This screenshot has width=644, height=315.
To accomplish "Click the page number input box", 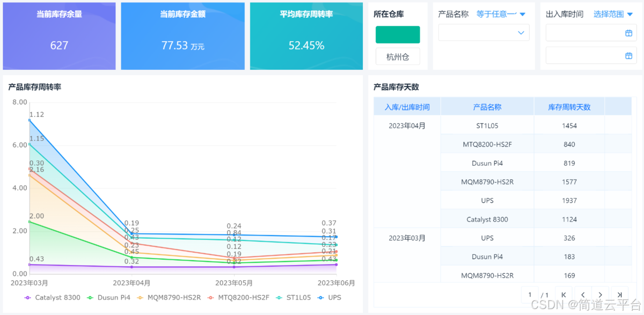I will [x=530, y=295].
